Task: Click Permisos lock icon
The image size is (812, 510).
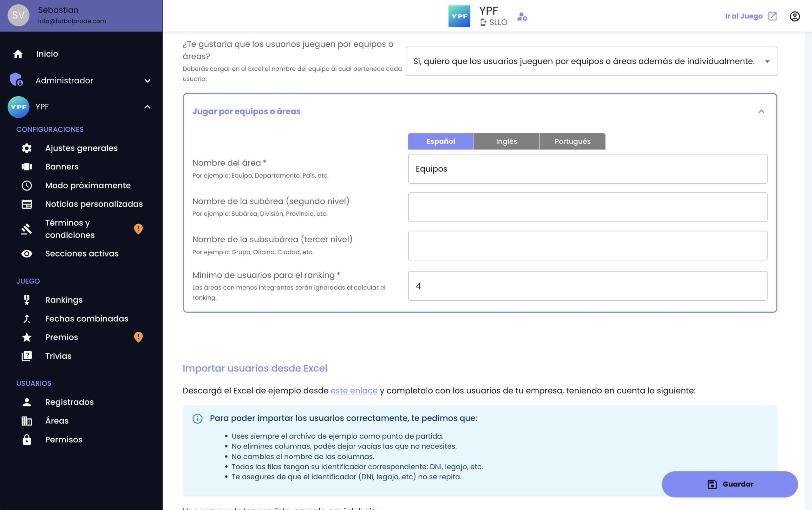Action: 27,440
